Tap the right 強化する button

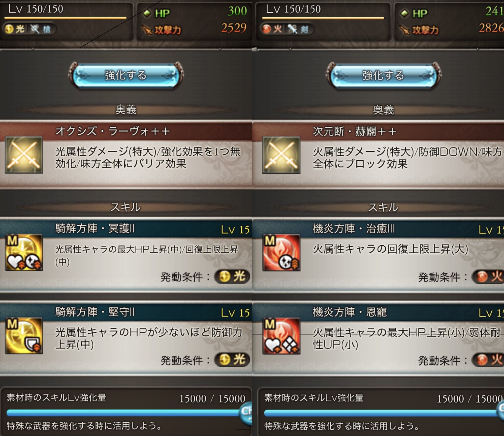click(383, 75)
